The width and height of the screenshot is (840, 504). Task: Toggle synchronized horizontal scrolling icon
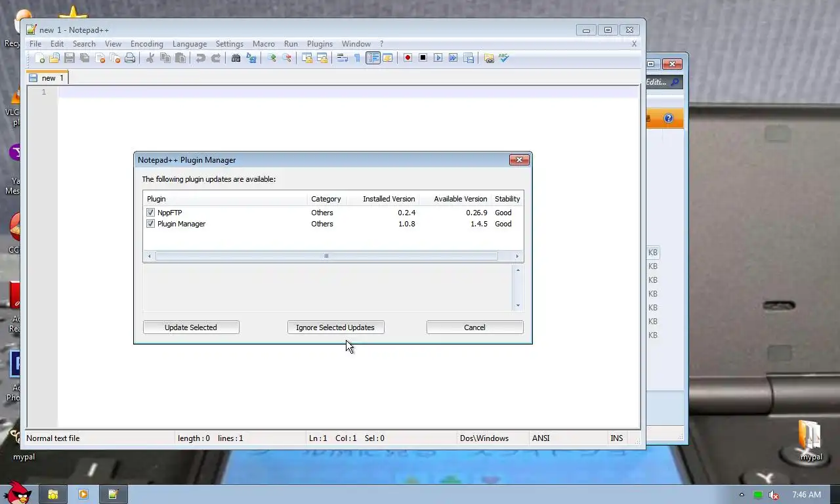point(322,58)
